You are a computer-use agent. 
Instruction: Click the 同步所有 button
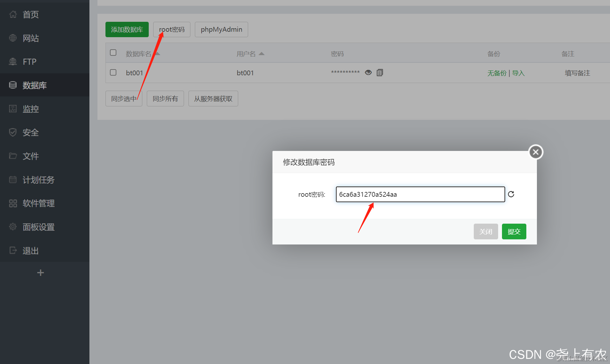[165, 98]
